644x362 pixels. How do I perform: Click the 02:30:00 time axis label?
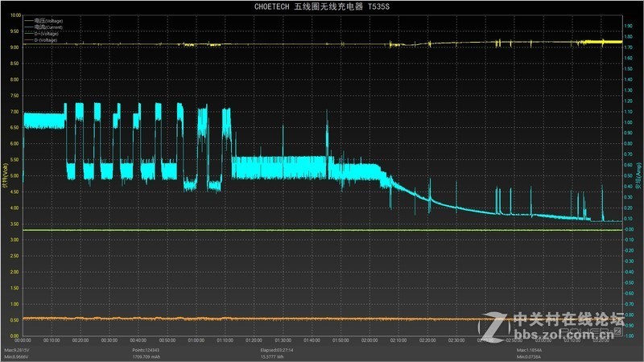click(x=456, y=340)
